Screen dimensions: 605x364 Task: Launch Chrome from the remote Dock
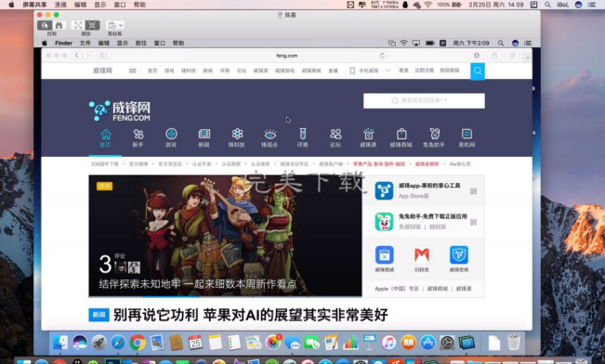point(138,343)
